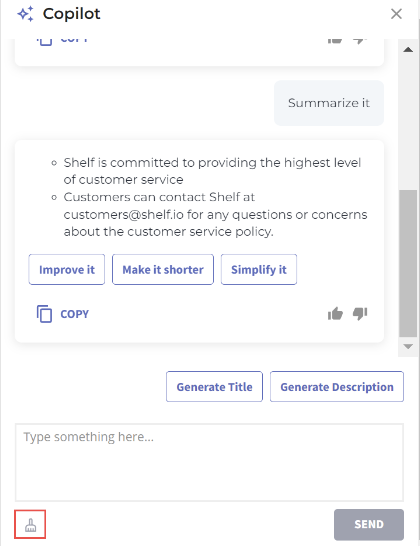Select the Make it shorter option

(x=163, y=270)
